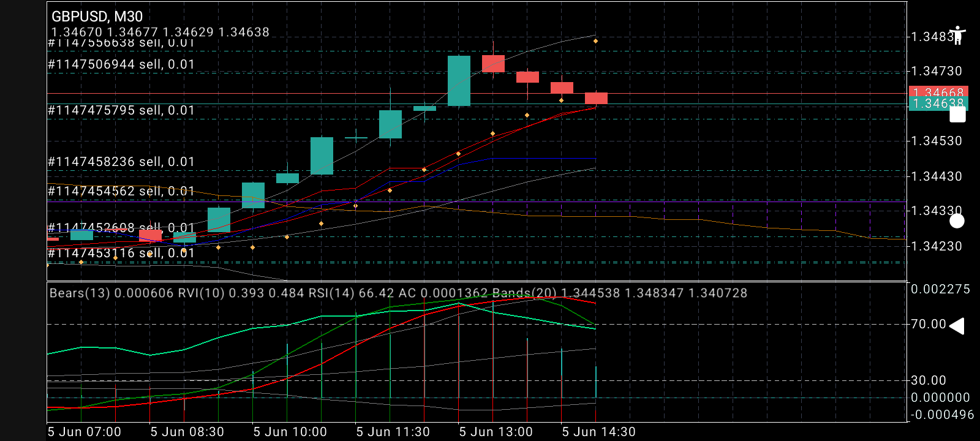The width and height of the screenshot is (980, 441).
Task: Tap the 1.34330 price axis label
Action: click(x=937, y=211)
